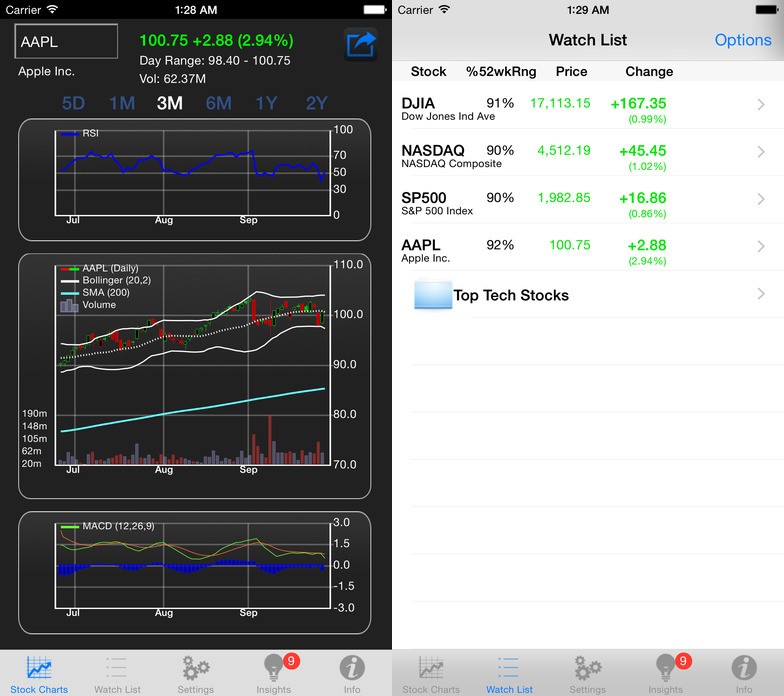Open the Top Tech Stocks folder icon

[432, 295]
